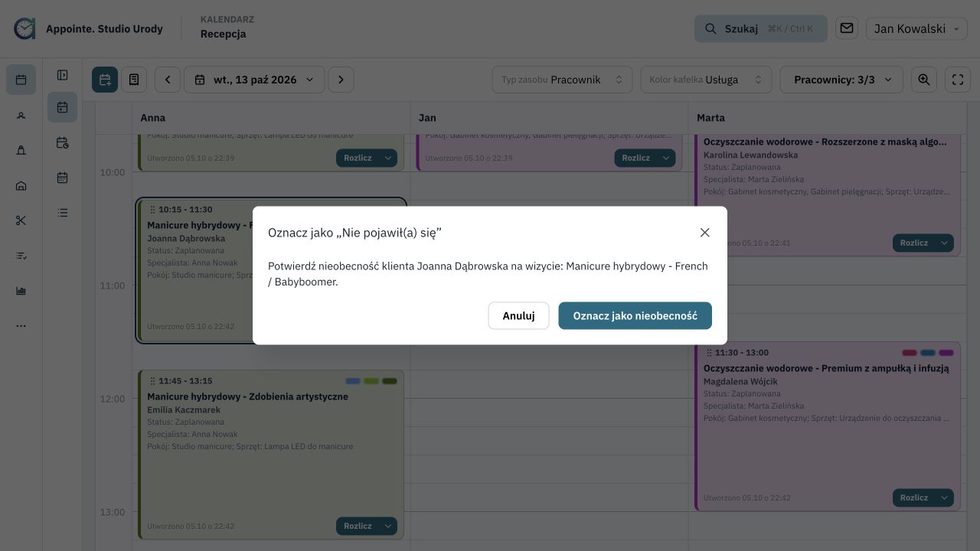The width and height of the screenshot is (980, 551).
Task: Go to previous day arrow
Action: (168, 80)
